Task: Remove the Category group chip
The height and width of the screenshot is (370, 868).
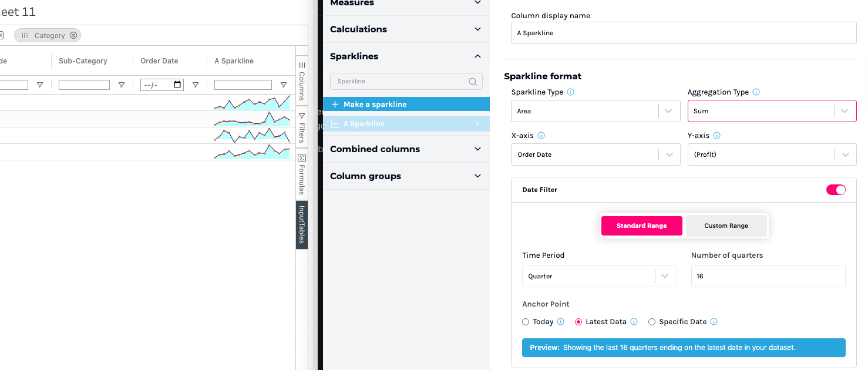Action: click(x=73, y=35)
